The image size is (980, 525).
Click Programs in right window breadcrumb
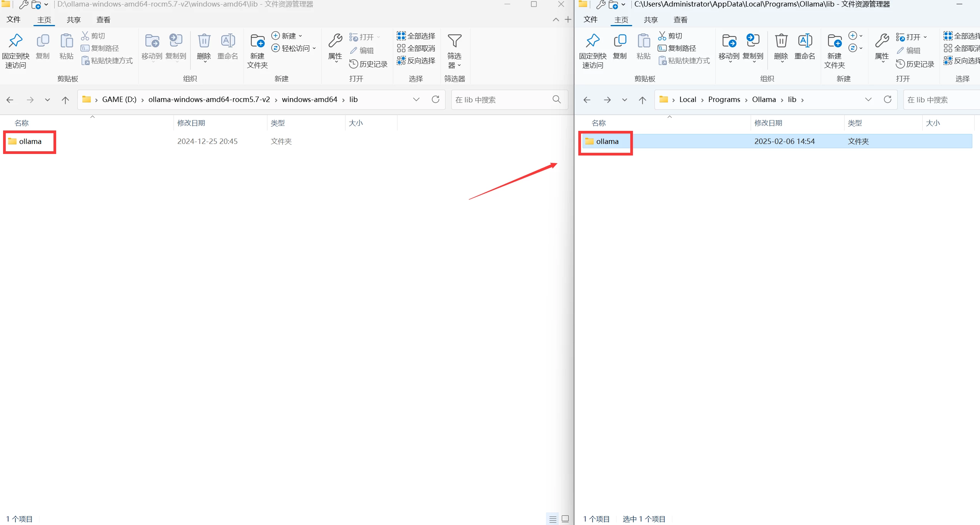point(724,100)
